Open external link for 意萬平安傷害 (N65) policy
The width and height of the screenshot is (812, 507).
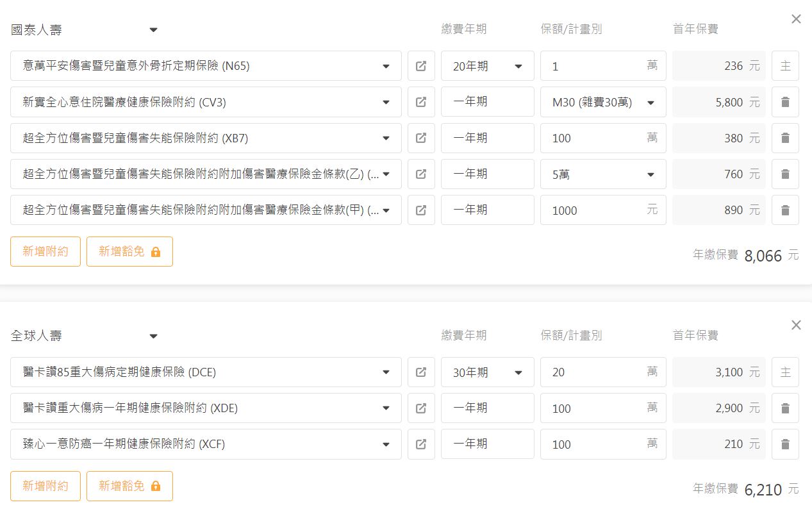coord(421,66)
